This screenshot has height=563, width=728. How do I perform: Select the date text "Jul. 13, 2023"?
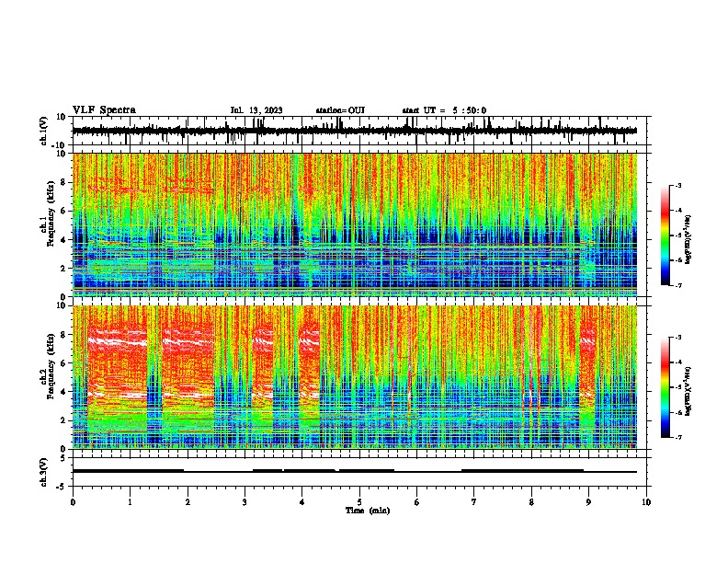click(256, 110)
